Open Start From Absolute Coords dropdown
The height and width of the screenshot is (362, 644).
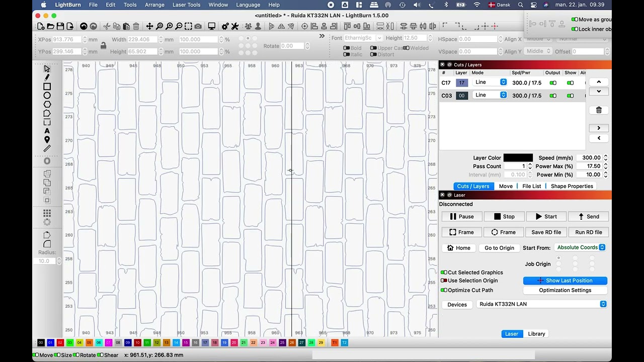click(580, 247)
